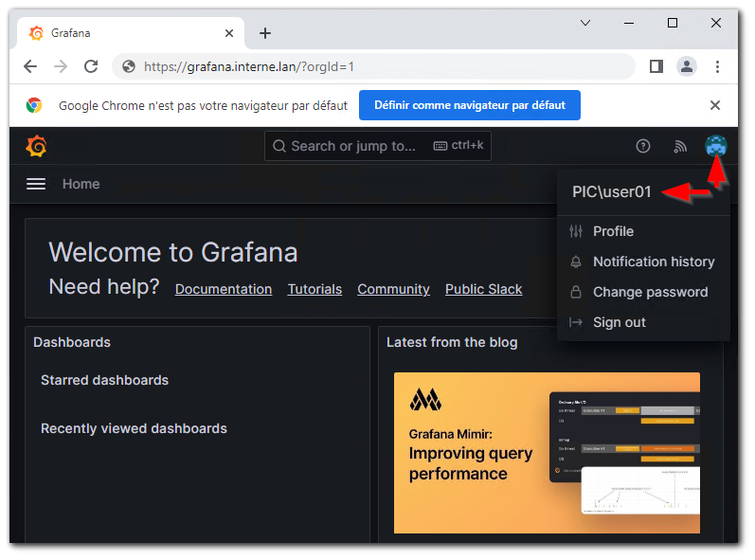The width and height of the screenshot is (755, 560).
Task: Click the Welcome to Grafana heading
Action: [173, 252]
